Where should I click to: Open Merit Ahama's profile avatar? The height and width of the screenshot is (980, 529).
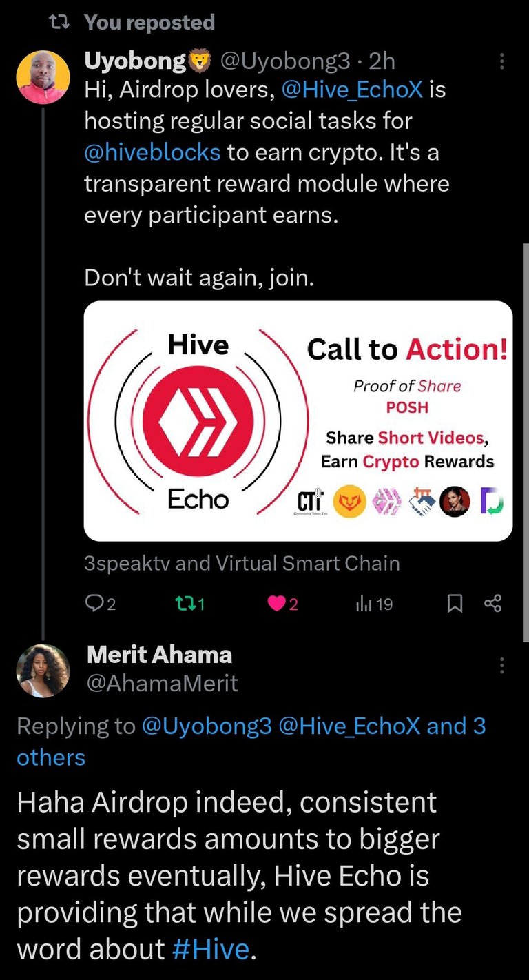tap(43, 671)
